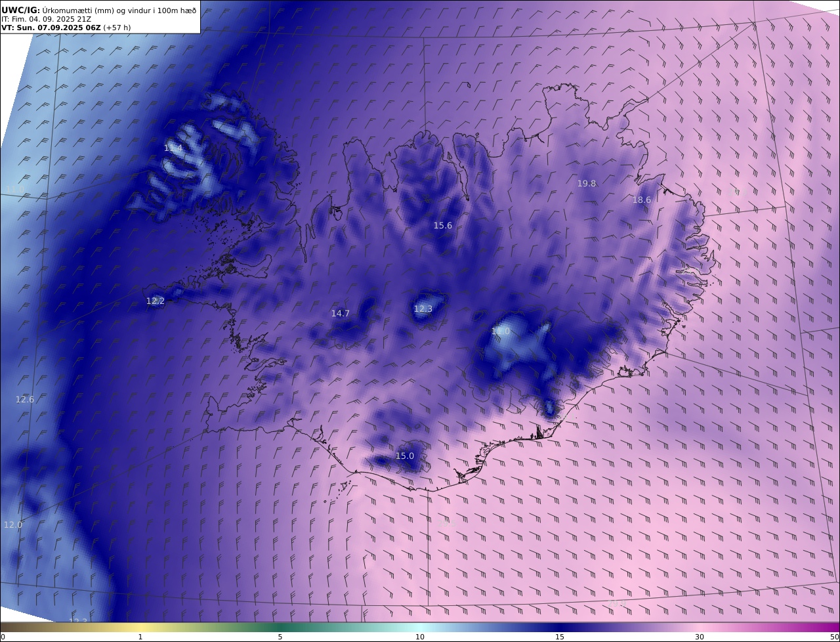This screenshot has width=840, height=642.
Task: Click the 12.0 value label in lower left
Action: [13, 525]
